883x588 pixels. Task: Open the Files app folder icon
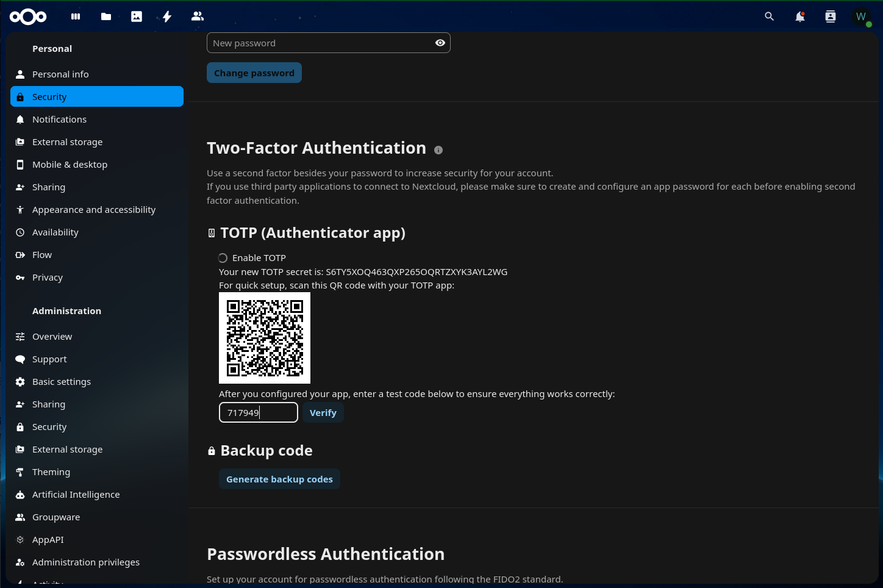[x=106, y=16]
